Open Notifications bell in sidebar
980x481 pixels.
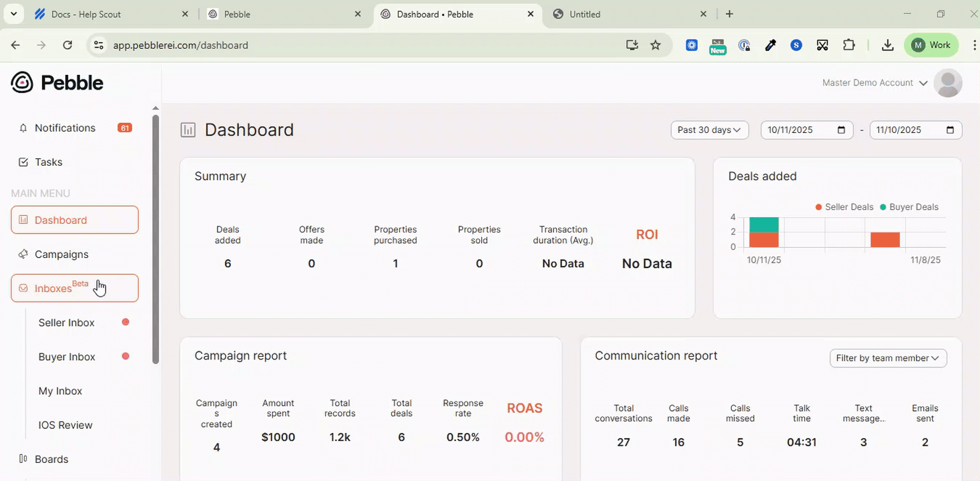click(x=23, y=128)
